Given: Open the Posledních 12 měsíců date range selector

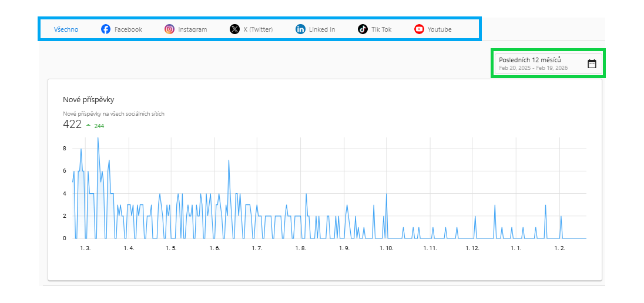Looking at the screenshot, I should tap(548, 63).
